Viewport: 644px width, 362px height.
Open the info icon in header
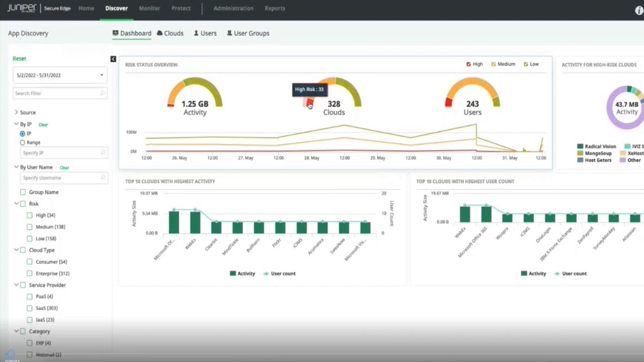coord(639,10)
